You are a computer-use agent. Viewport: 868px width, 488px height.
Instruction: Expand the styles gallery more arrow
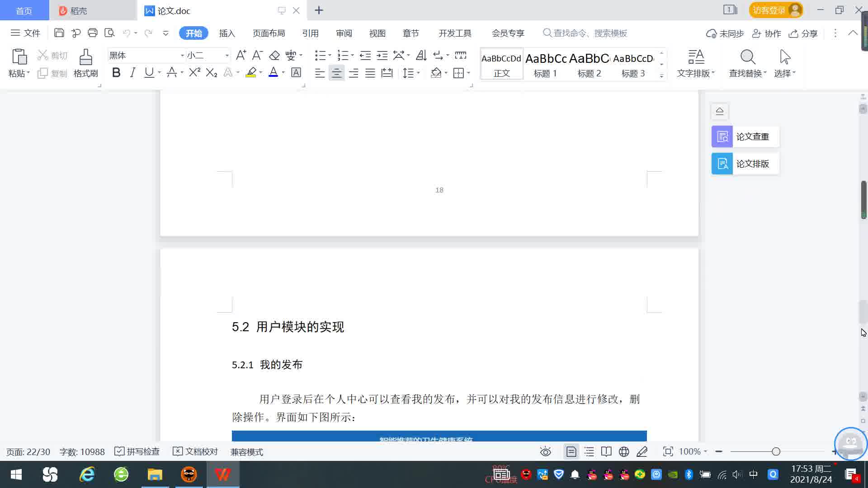[x=661, y=75]
